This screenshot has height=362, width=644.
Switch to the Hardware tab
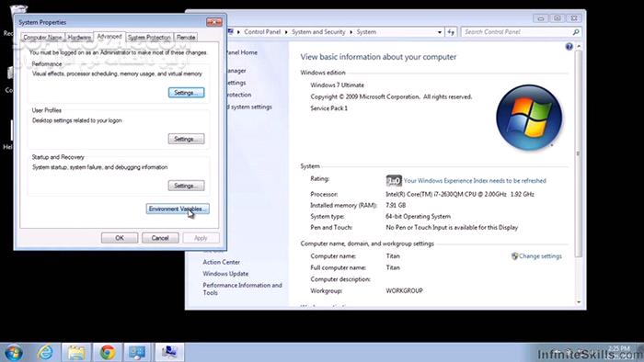(x=79, y=38)
